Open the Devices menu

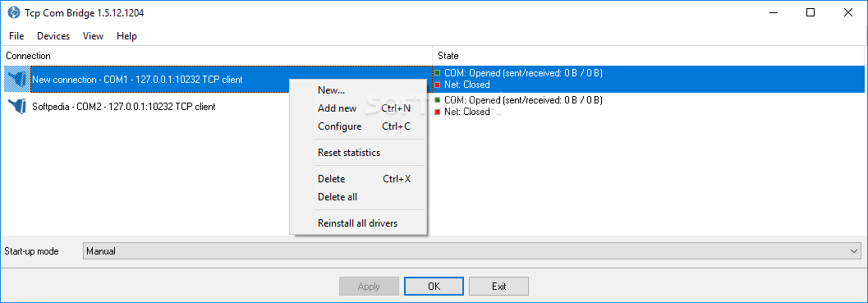tap(53, 36)
